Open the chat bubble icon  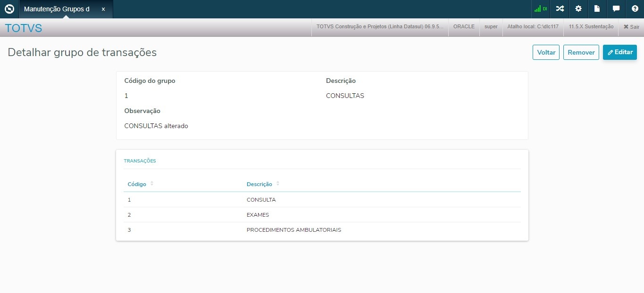(x=616, y=9)
